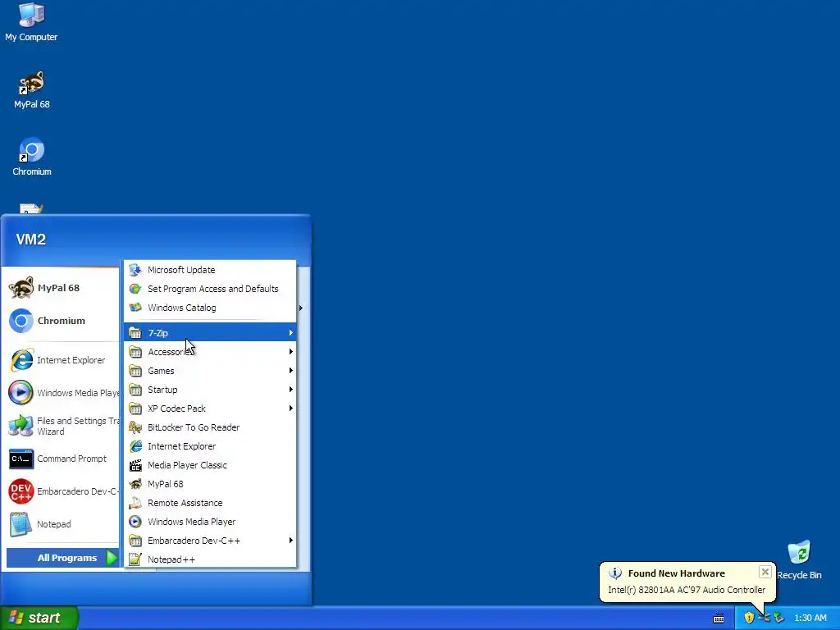This screenshot has width=840, height=630.
Task: Click the VM2 user name header
Action: [30, 240]
